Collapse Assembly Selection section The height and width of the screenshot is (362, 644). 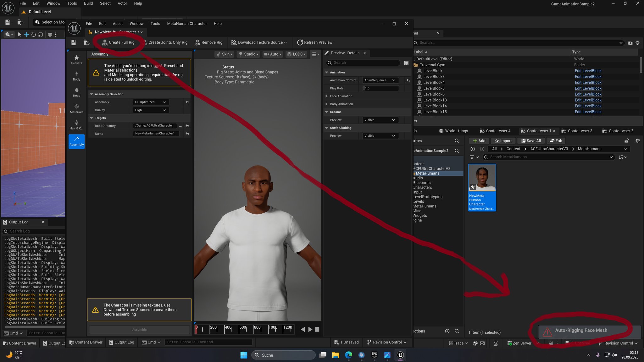point(92,94)
